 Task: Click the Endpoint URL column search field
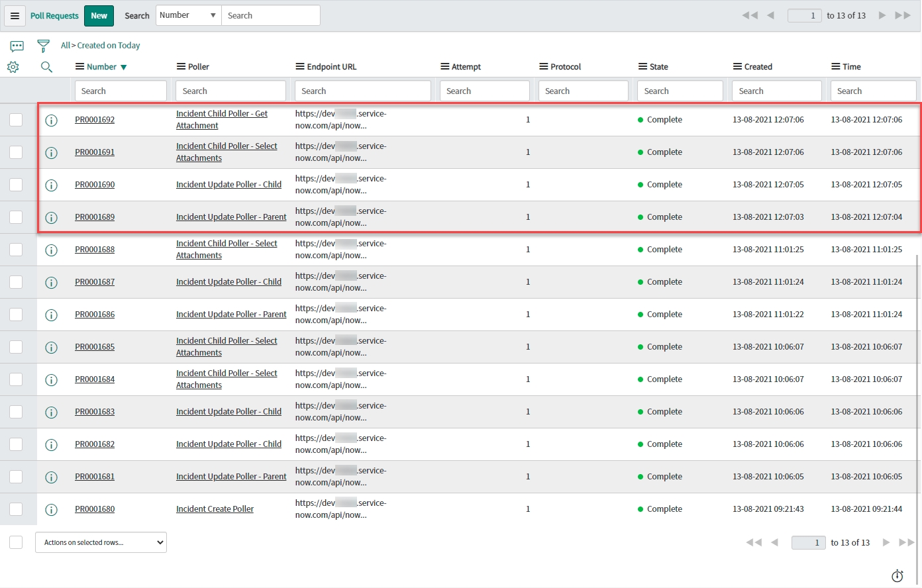point(362,91)
